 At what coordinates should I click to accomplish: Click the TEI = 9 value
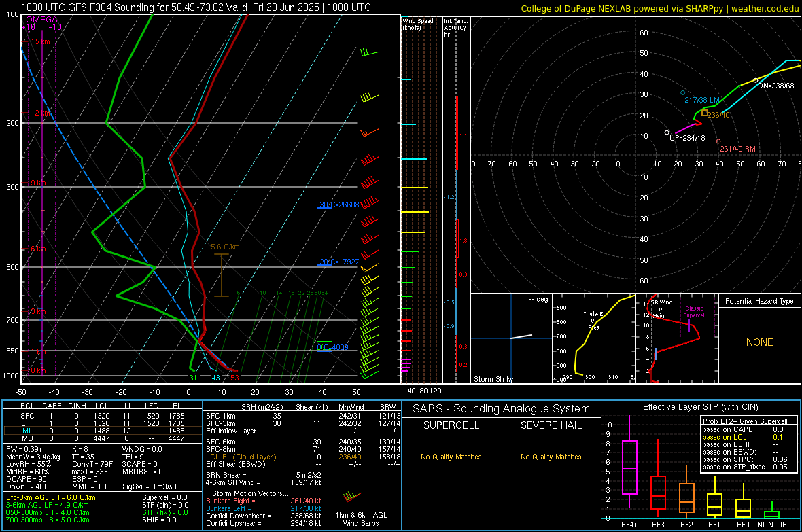[133, 457]
